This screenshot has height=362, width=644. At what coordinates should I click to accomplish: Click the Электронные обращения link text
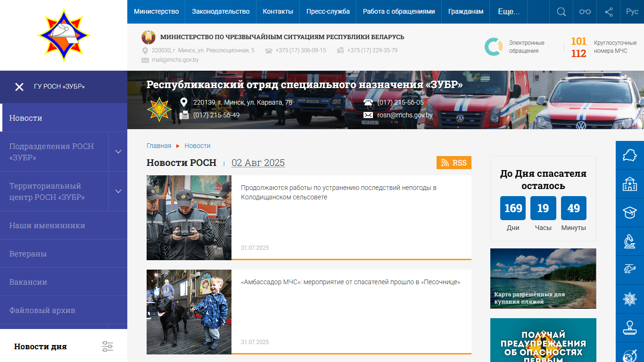527,47
